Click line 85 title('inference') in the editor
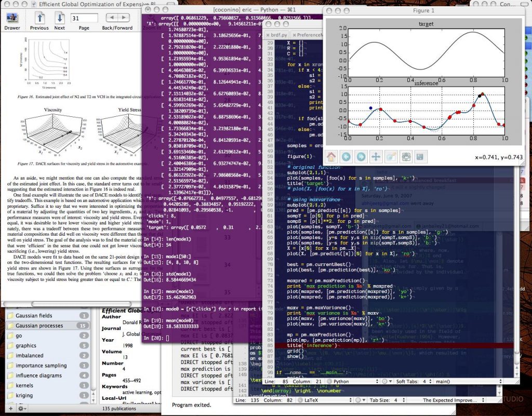 click(x=312, y=345)
